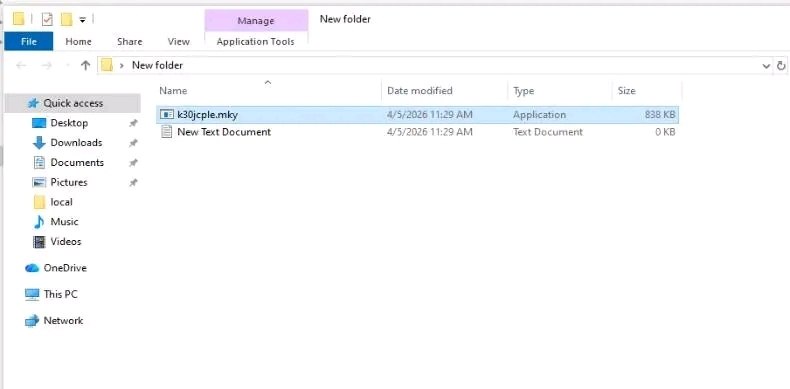The image size is (790, 389).
Task: Click the Properties checkmark quick access icon
Action: pyautogui.click(x=47, y=19)
